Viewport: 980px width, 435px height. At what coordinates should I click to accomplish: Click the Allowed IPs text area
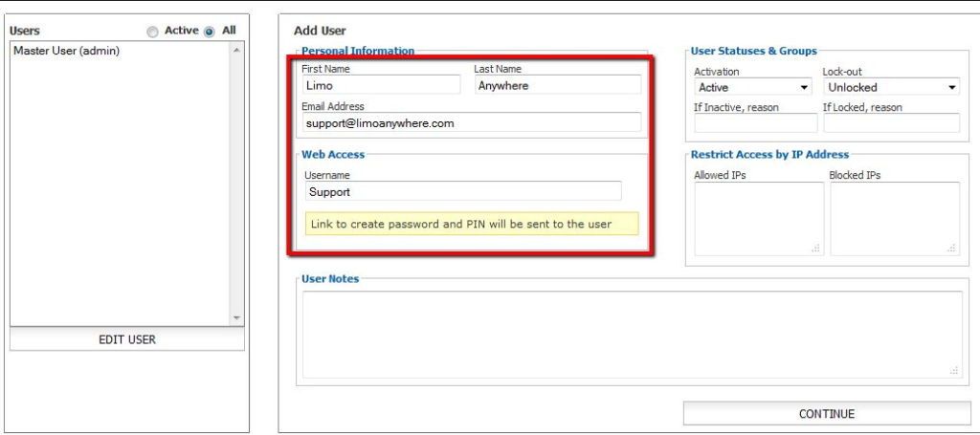(759, 219)
